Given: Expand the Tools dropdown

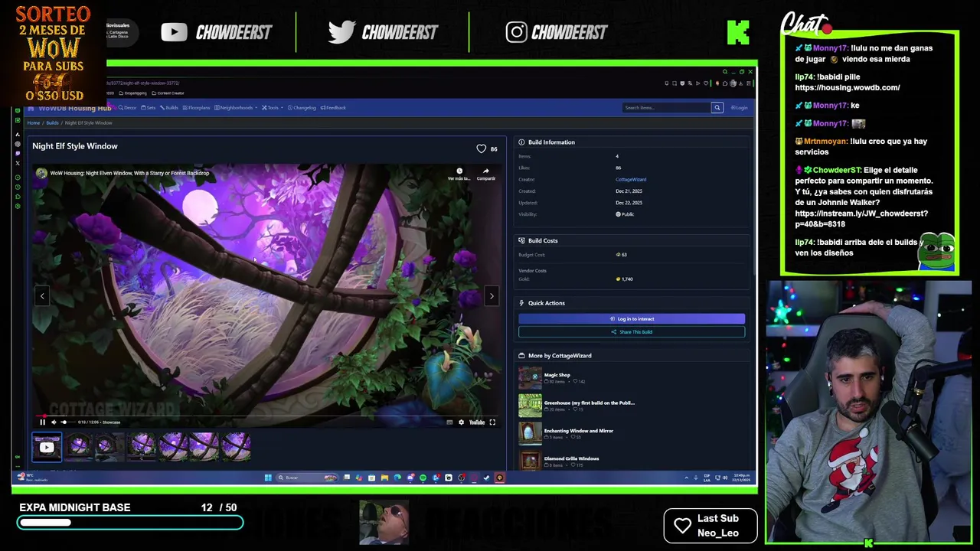Looking at the screenshot, I should pos(271,108).
